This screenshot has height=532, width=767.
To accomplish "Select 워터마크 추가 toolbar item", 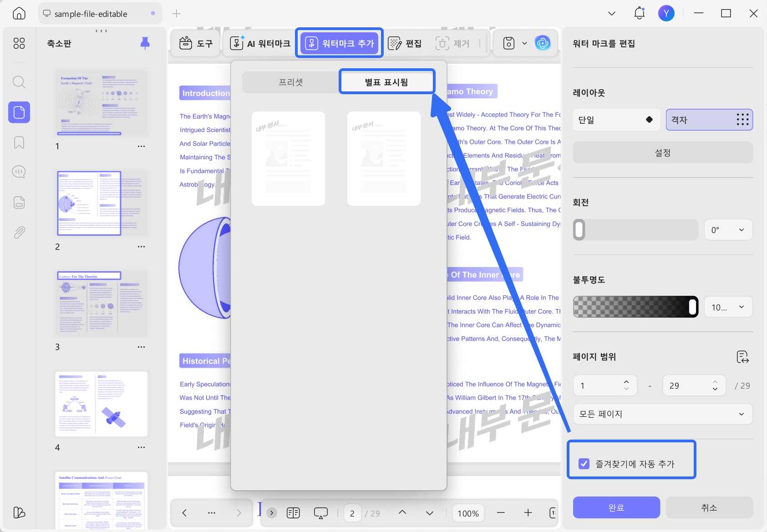I will point(340,43).
